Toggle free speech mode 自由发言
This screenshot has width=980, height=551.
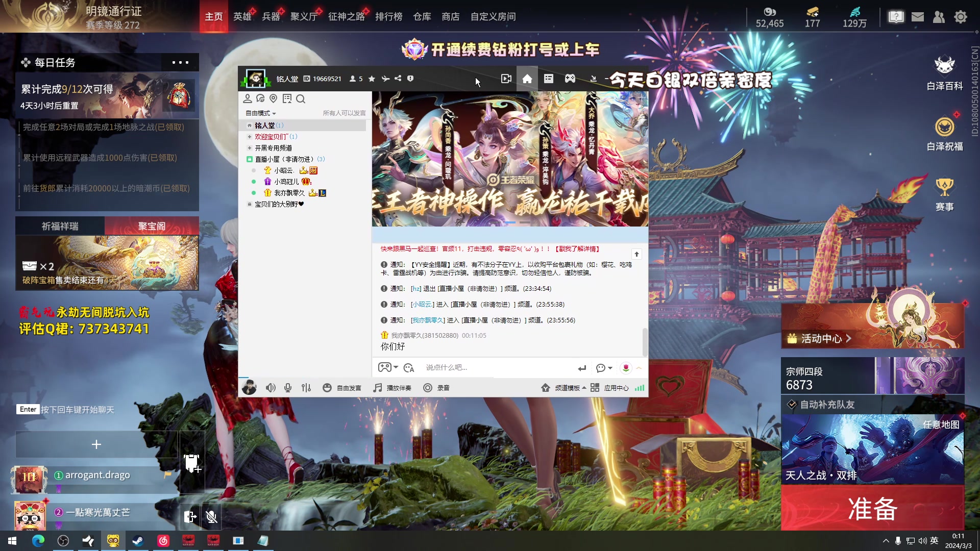tap(342, 388)
